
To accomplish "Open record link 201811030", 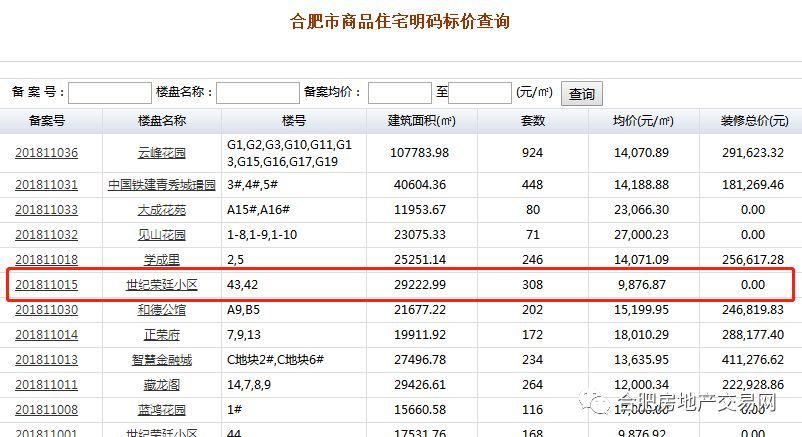I will pos(47,310).
